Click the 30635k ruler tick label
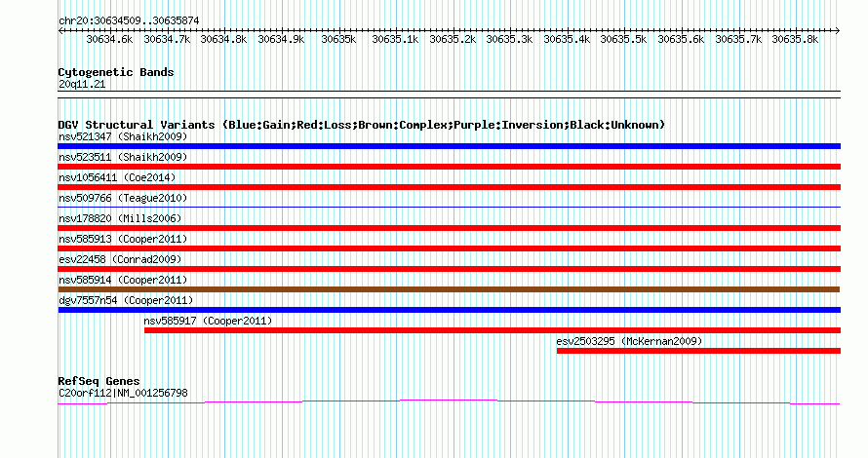This screenshot has width=868, height=458. point(338,39)
